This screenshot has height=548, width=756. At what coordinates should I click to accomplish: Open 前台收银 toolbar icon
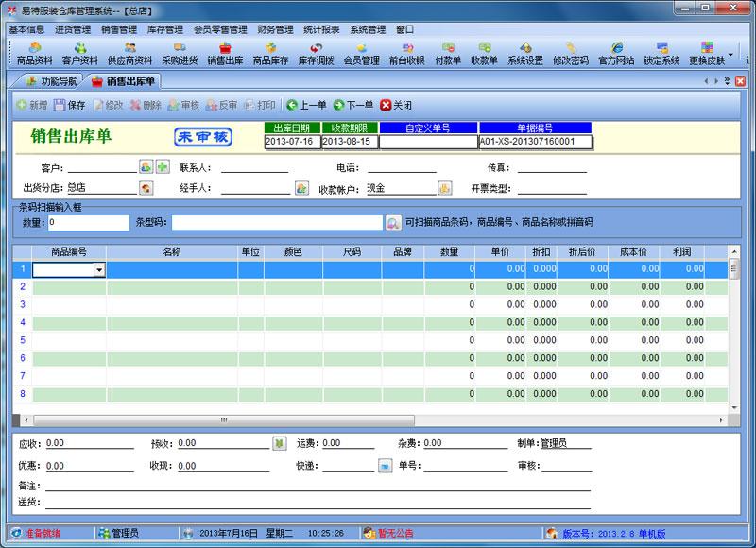tap(407, 54)
